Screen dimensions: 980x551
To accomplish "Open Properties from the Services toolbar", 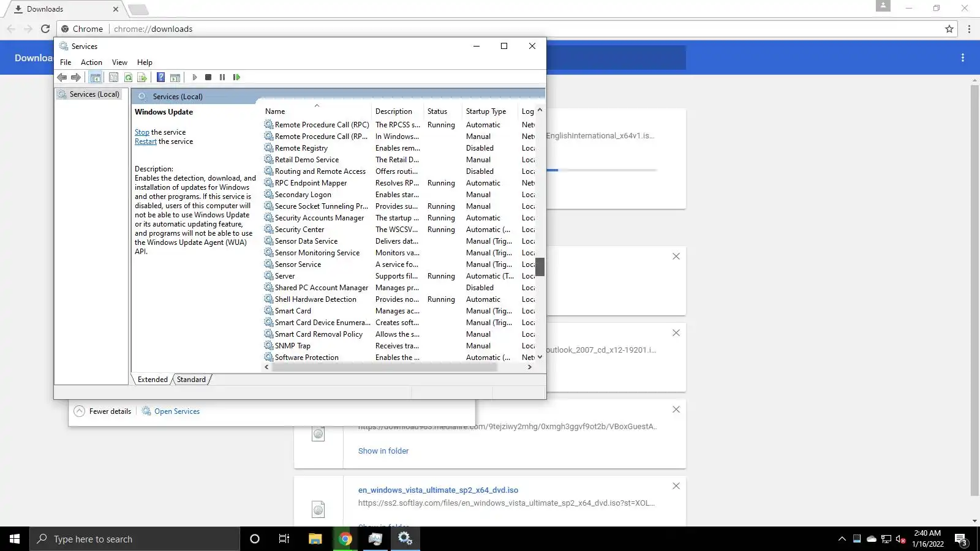I will 113,77.
